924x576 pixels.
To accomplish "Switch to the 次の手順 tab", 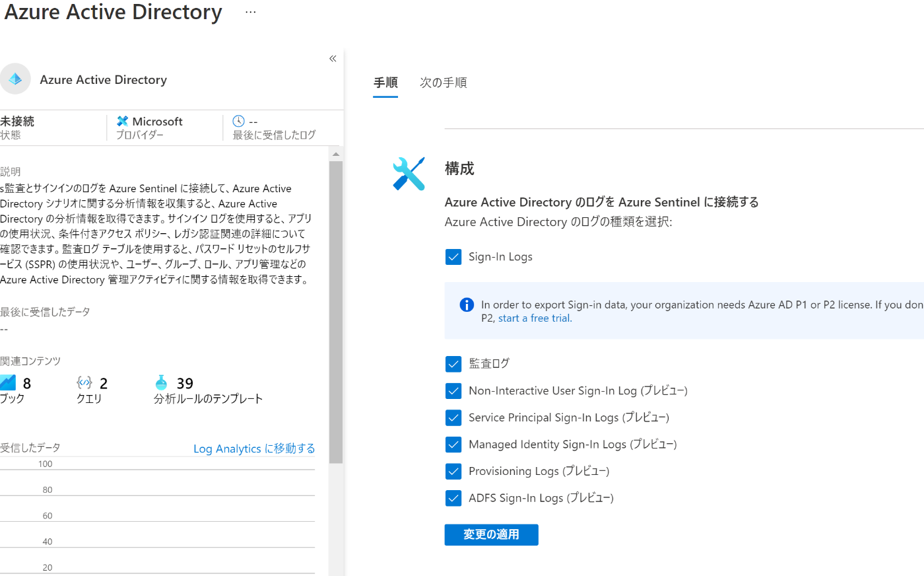I will pyautogui.click(x=444, y=83).
